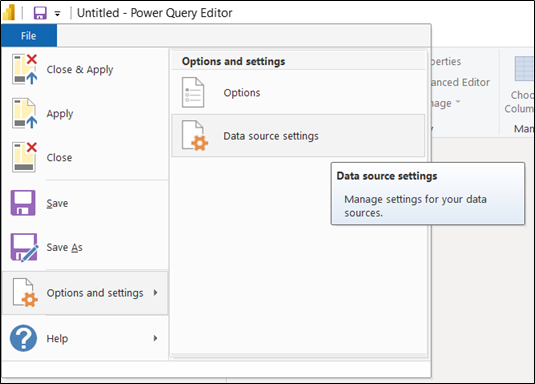
Task: Expand the Help submenu arrow
Action: tap(156, 338)
